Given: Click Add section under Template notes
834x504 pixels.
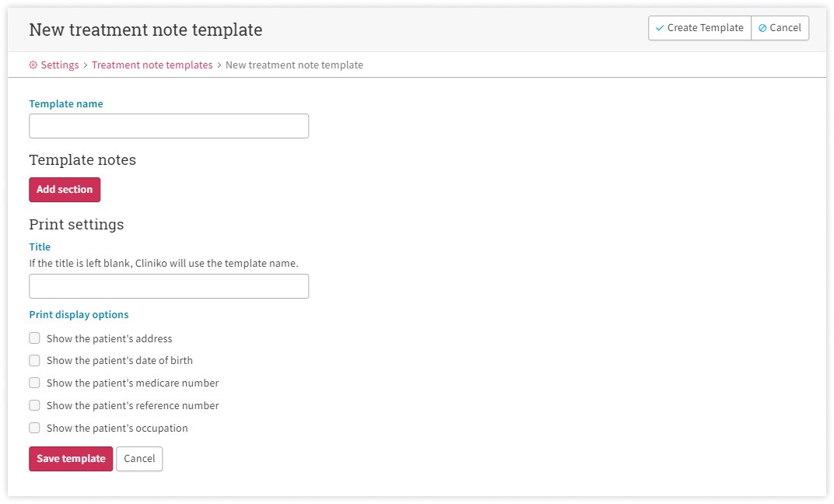Looking at the screenshot, I should coord(65,190).
